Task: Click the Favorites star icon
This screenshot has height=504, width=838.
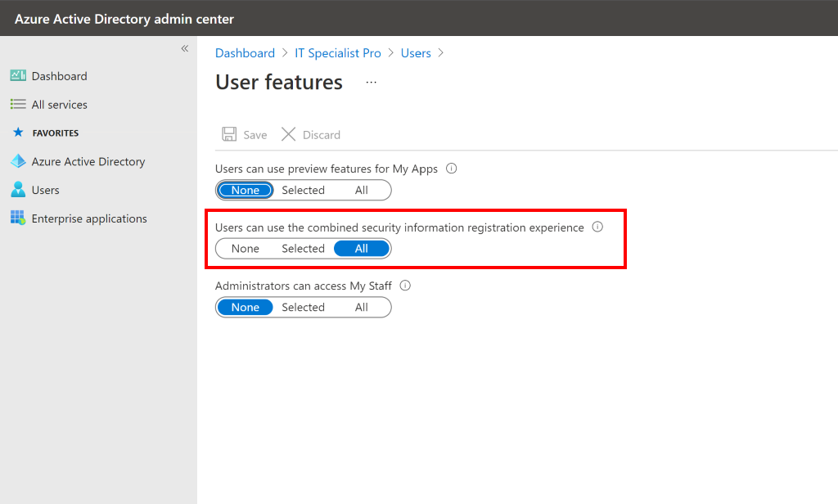Action: [x=18, y=133]
